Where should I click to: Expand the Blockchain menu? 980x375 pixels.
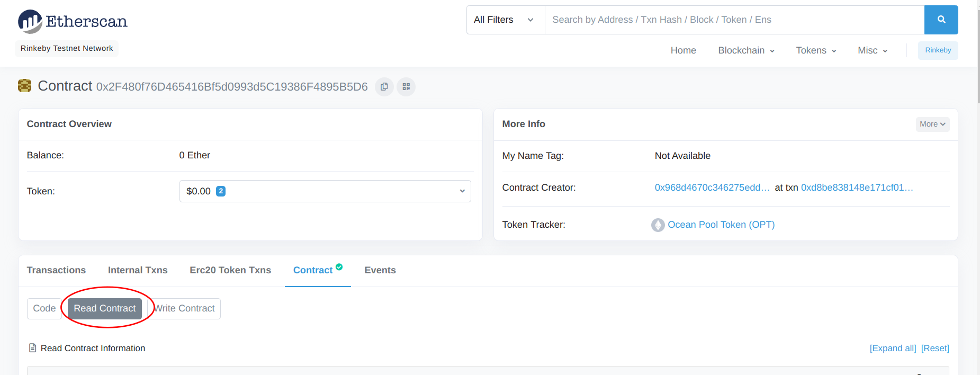click(746, 50)
